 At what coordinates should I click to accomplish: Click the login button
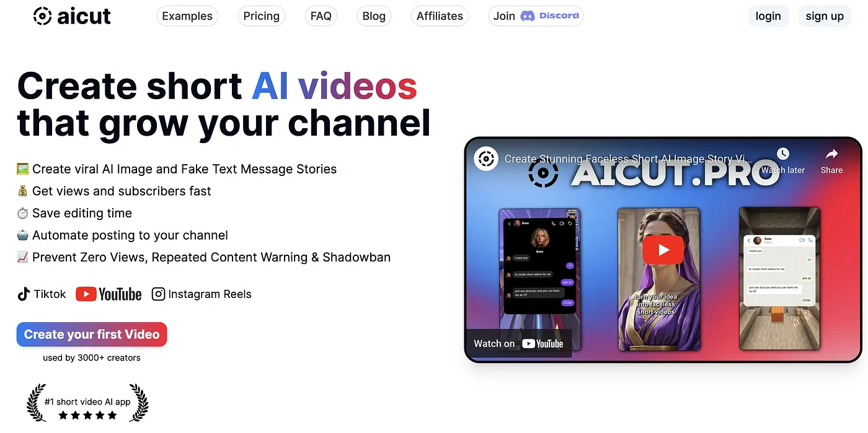768,16
